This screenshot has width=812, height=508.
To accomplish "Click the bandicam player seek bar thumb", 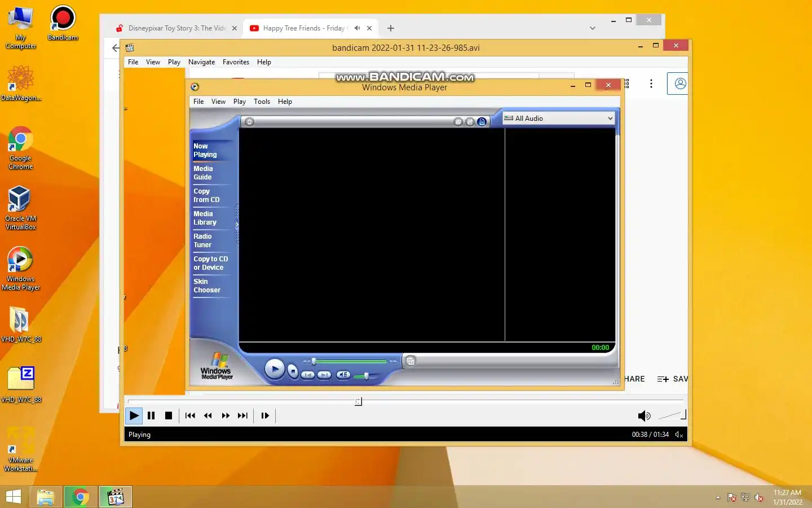I will tap(358, 401).
